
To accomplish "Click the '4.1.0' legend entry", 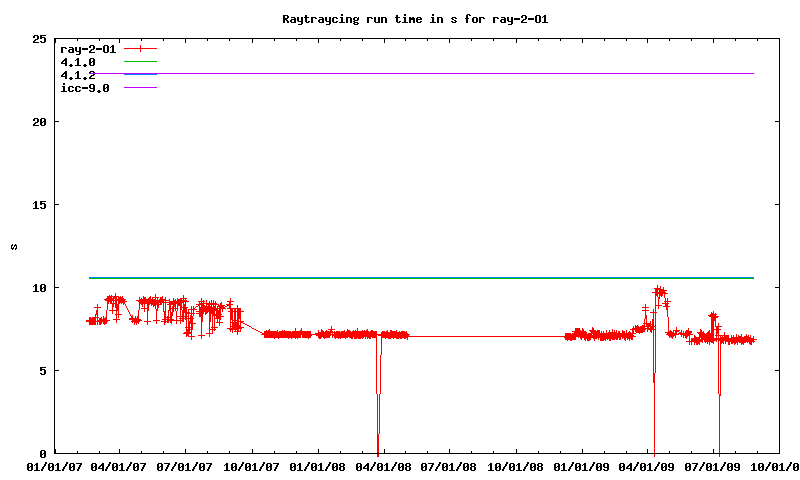I will [x=78, y=61].
